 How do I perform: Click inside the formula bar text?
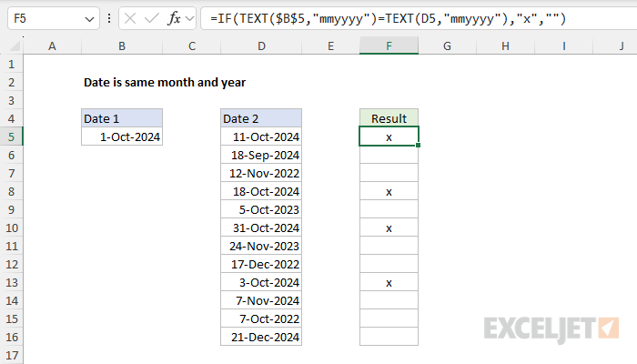point(409,18)
